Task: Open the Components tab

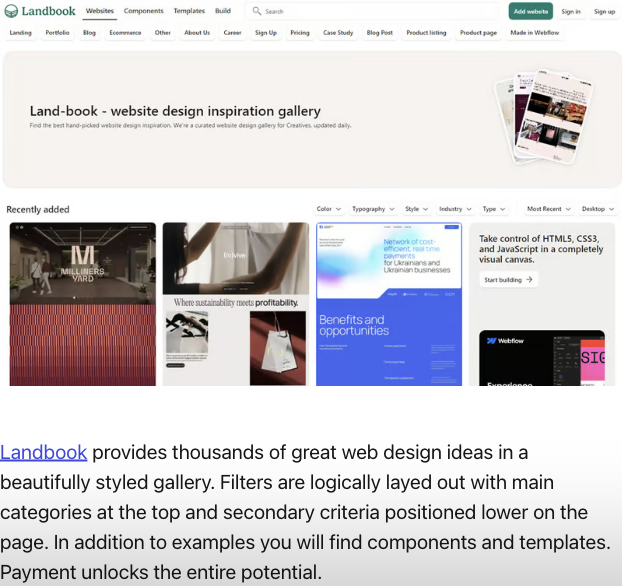Action: [144, 11]
